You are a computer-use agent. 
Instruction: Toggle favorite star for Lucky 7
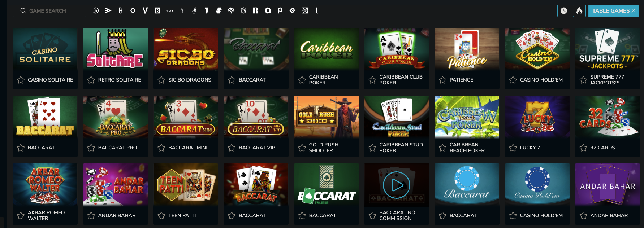pos(513,148)
